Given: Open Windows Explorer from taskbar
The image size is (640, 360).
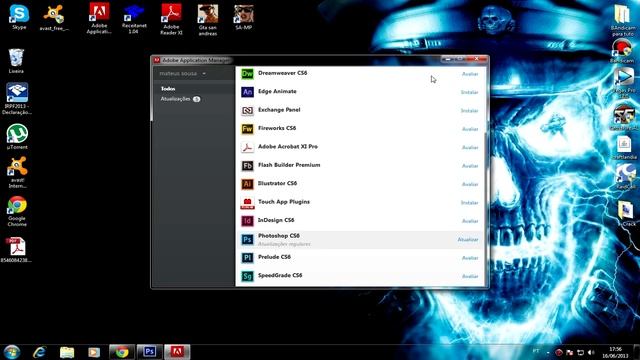Looking at the screenshot, I should [67, 352].
